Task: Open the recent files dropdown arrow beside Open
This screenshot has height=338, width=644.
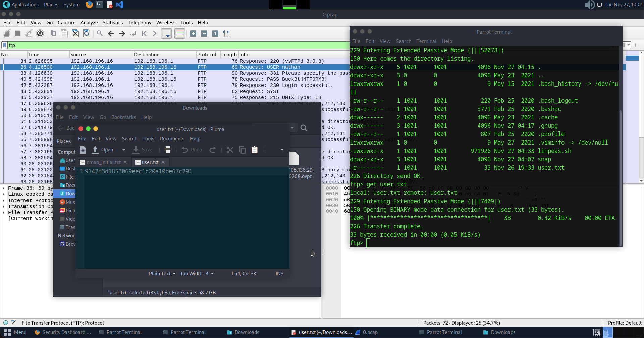Action: [x=123, y=150]
